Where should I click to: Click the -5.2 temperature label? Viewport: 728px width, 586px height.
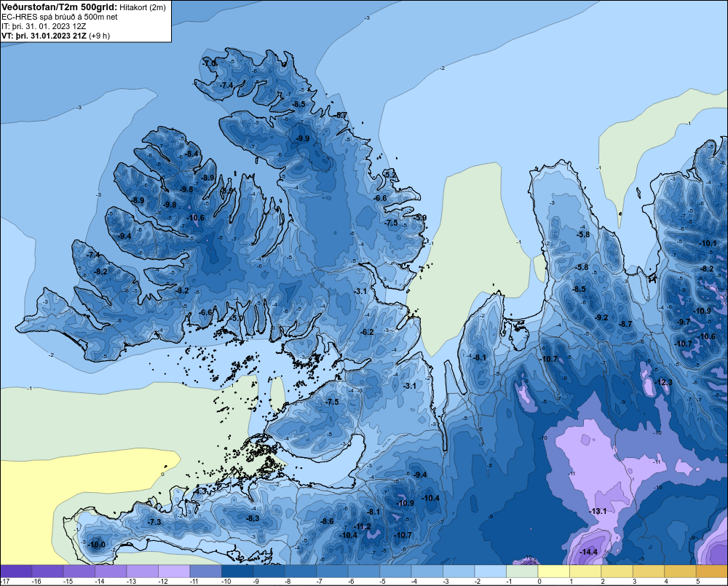click(392, 175)
